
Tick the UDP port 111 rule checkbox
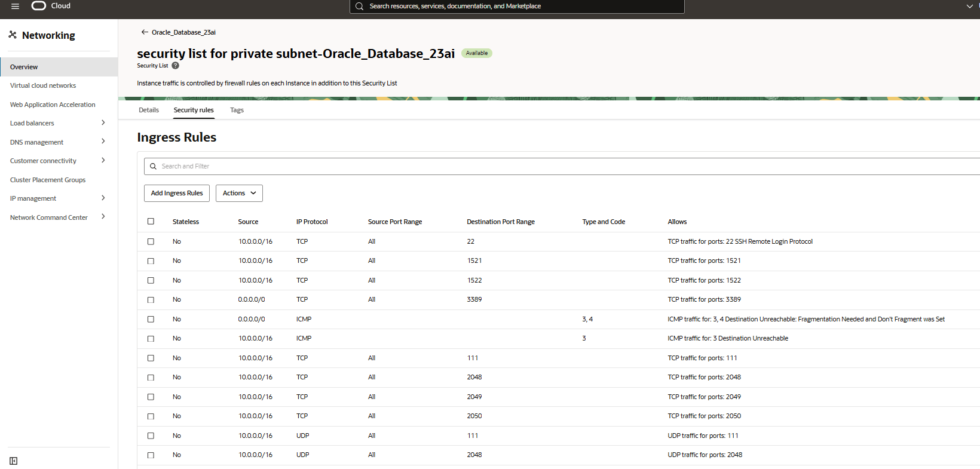tap(151, 436)
